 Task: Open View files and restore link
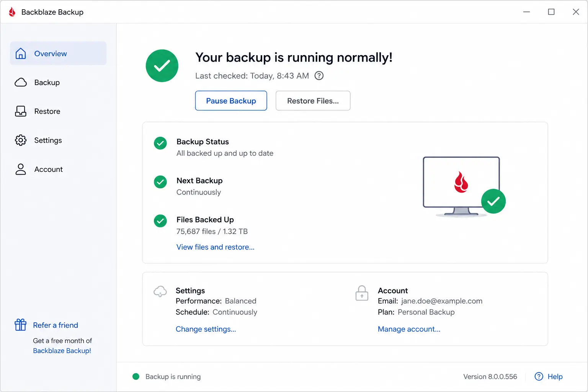click(x=215, y=247)
